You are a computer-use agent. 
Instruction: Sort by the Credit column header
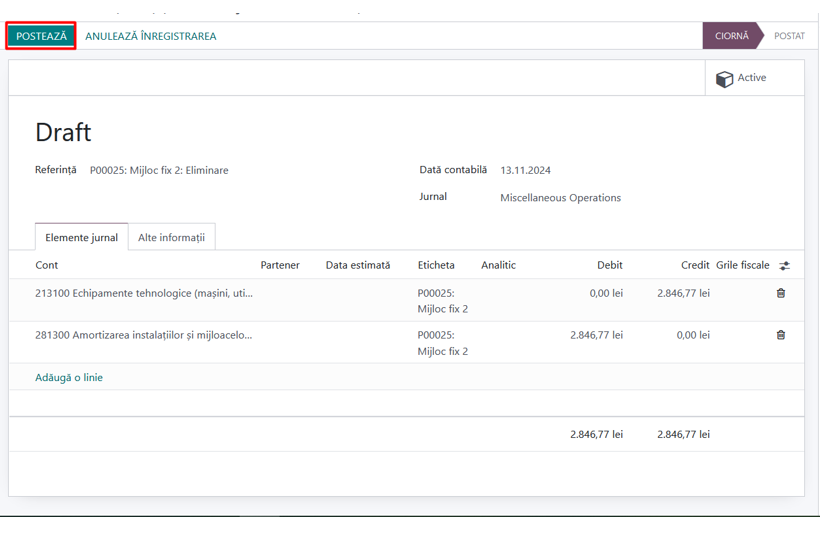(x=695, y=265)
